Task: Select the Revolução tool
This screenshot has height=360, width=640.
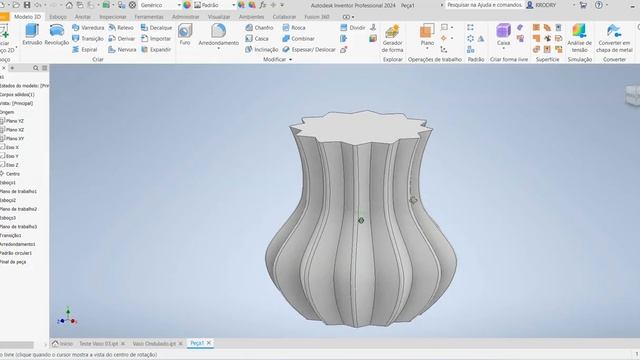Action: [57, 34]
